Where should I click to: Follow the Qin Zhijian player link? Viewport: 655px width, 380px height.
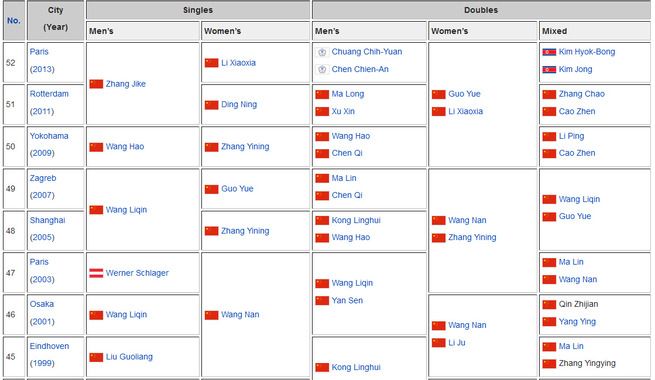pos(579,304)
